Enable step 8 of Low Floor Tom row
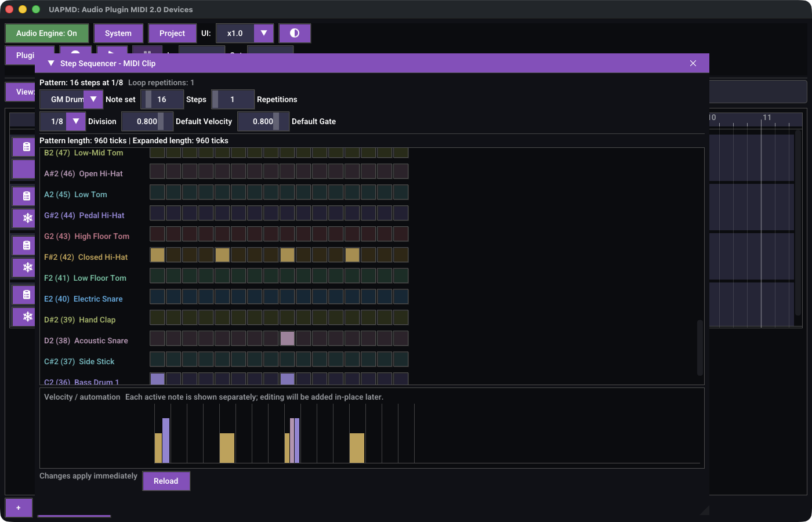Viewport: 812px width, 522px height. (x=271, y=275)
